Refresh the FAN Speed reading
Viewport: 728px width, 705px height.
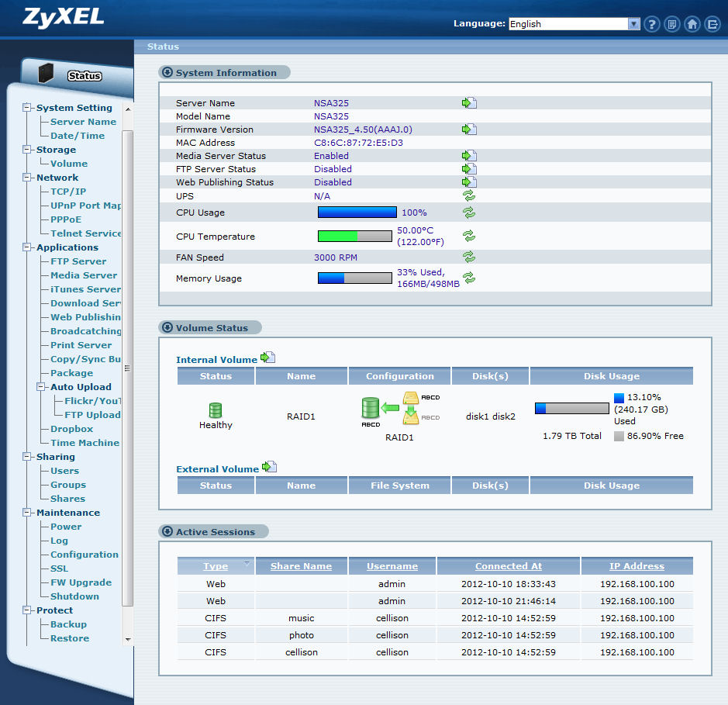point(469,257)
